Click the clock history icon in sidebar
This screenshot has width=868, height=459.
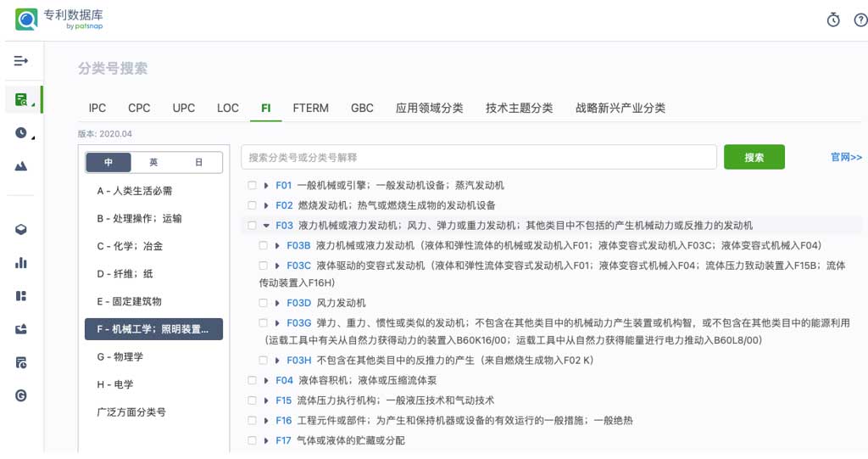point(21,132)
